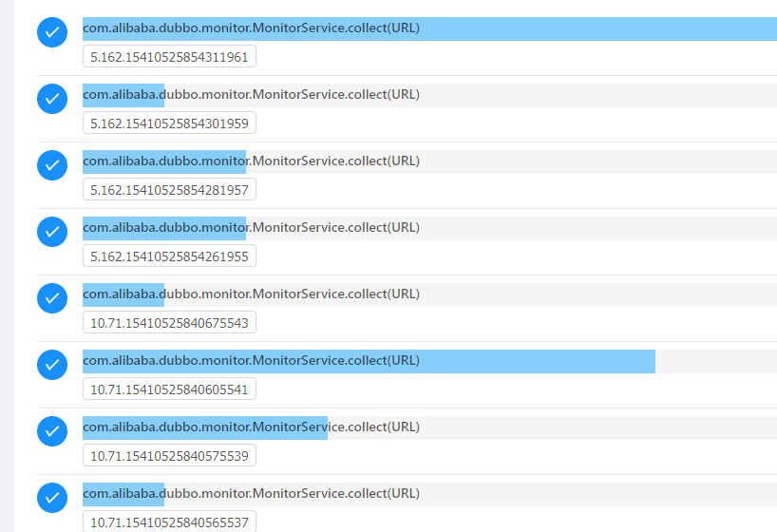The width and height of the screenshot is (777, 532).
Task: Select MonitorService.collect duration bar above 10.71.15410525840605541
Action: [429, 361]
